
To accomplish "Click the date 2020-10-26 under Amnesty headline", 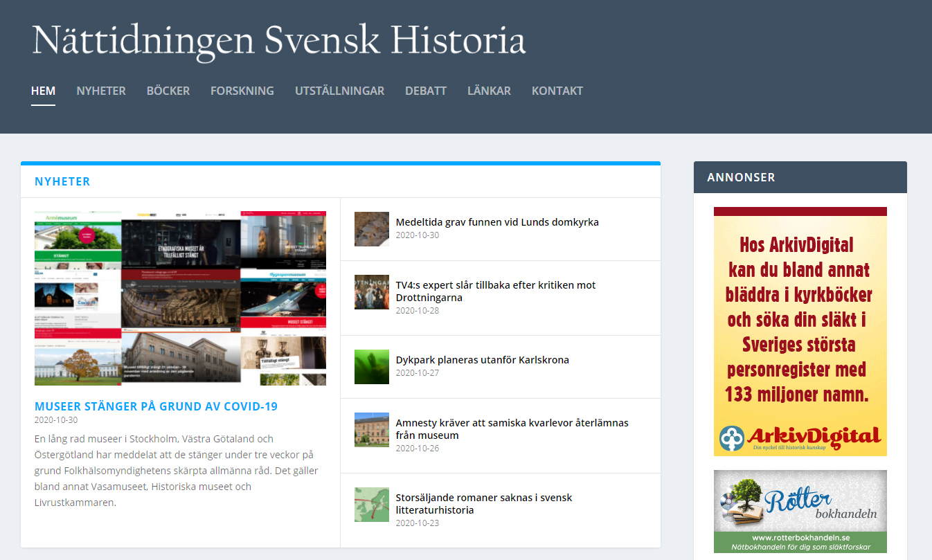I will coord(418,448).
